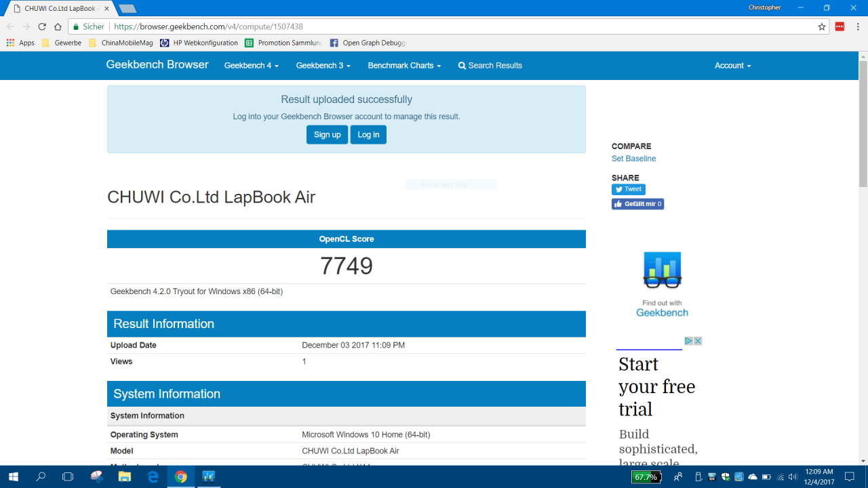Screen dimensions: 868x488
Task: Switch to Geekbench app in taskbar
Action: tap(208, 476)
